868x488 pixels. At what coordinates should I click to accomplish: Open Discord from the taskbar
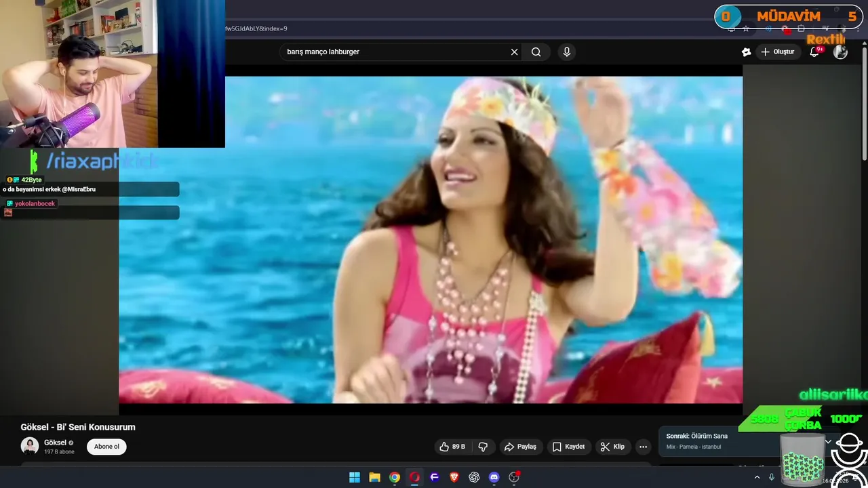pos(494,477)
